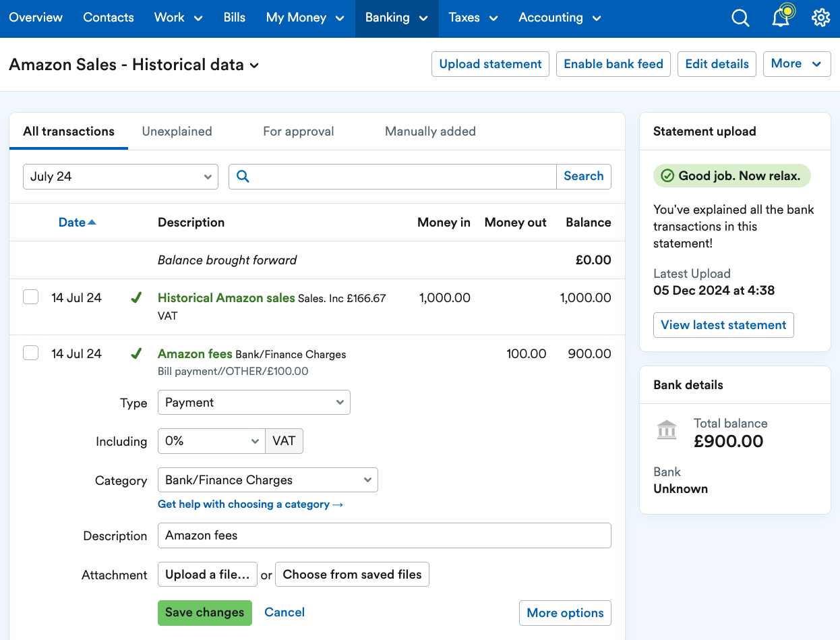Click Save changes
The width and height of the screenshot is (840, 640).
point(205,613)
